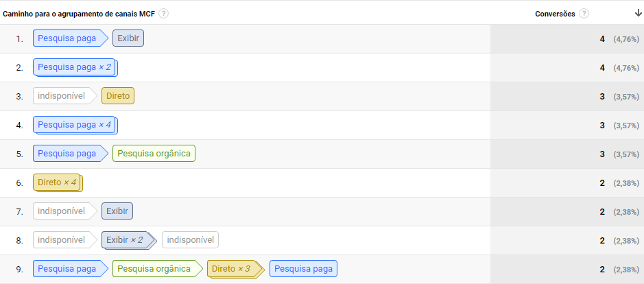Click the Conversões column header
This screenshot has width=644, height=284.
[555, 14]
